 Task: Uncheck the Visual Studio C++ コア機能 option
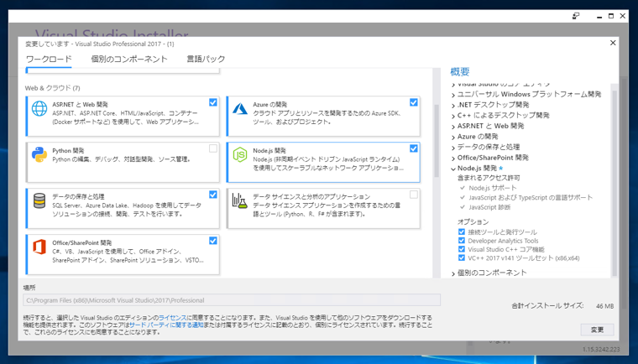[x=462, y=249]
